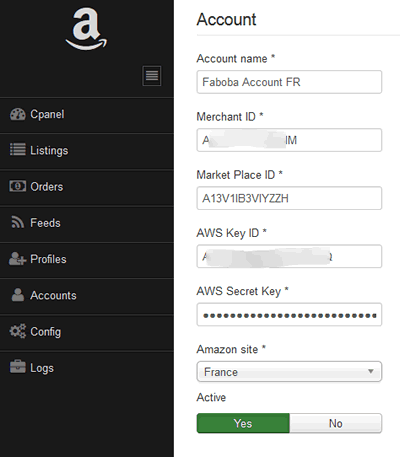
Task: Open Config settings
Action: tap(87, 333)
